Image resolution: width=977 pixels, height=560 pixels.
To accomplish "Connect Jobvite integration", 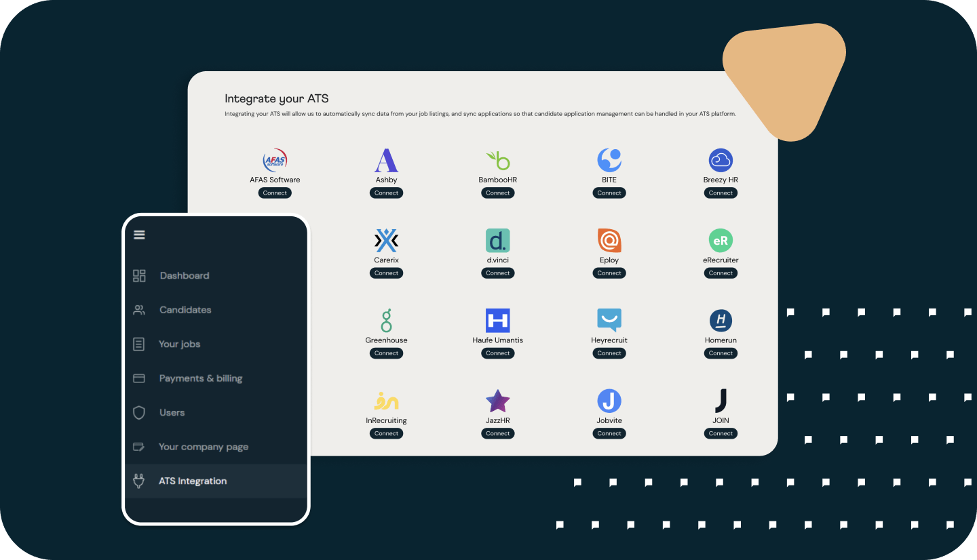I will click(x=609, y=433).
